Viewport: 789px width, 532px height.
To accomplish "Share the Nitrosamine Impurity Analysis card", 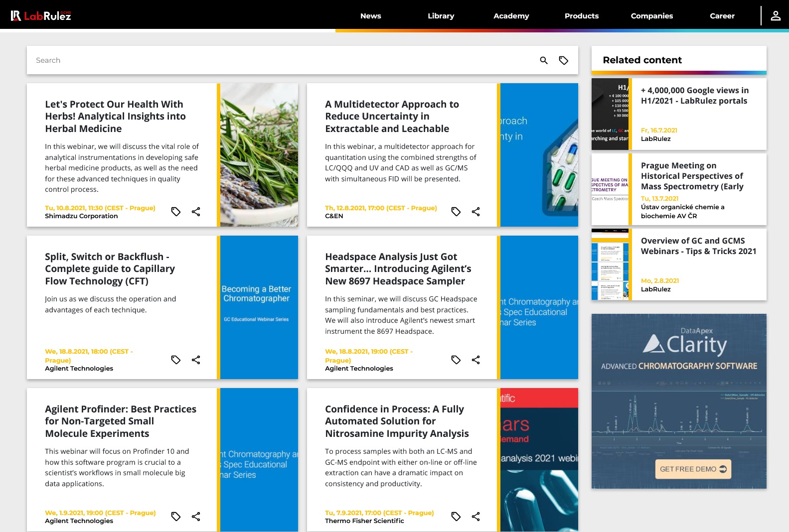I will pos(476,517).
